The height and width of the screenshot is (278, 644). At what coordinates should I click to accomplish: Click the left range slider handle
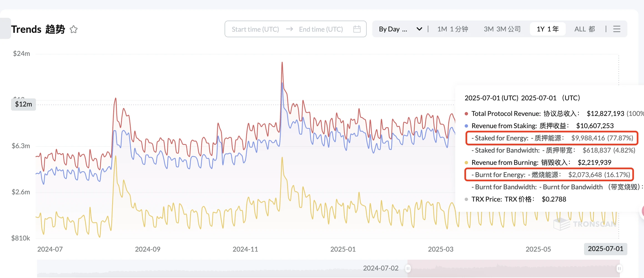click(408, 269)
